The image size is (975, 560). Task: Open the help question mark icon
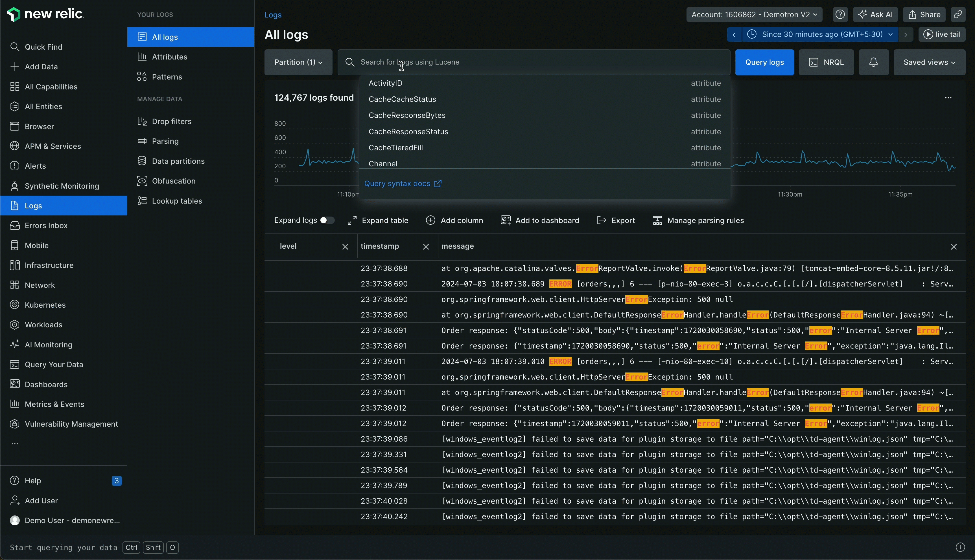pos(840,15)
